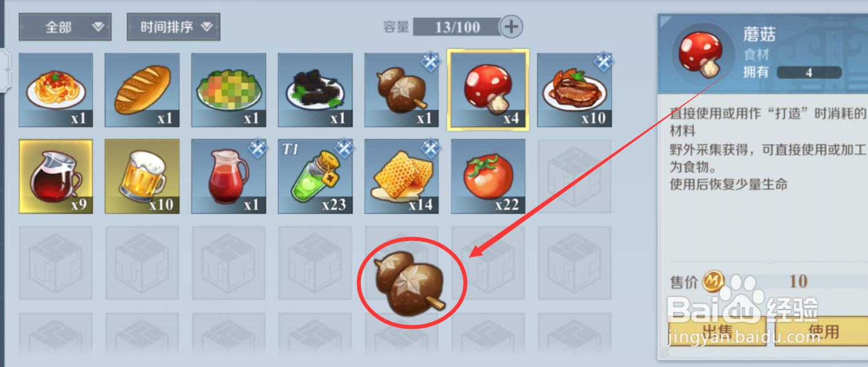Click the red wine pitcher x9

[56, 177]
